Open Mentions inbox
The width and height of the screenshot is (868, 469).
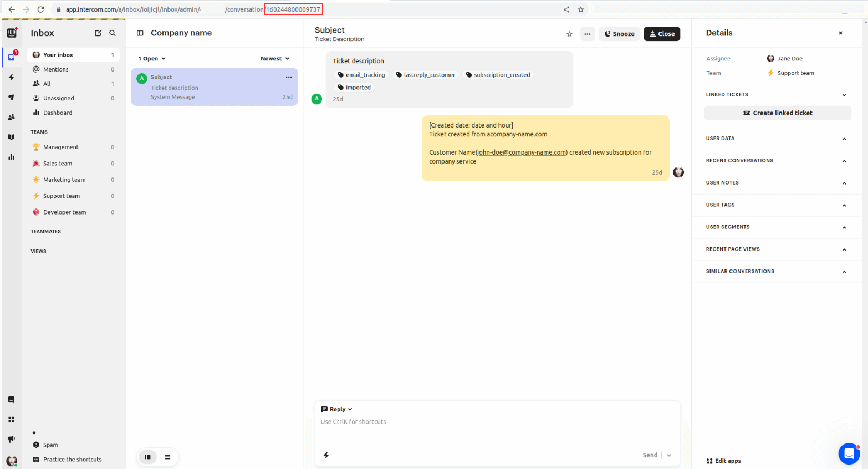[73, 69]
